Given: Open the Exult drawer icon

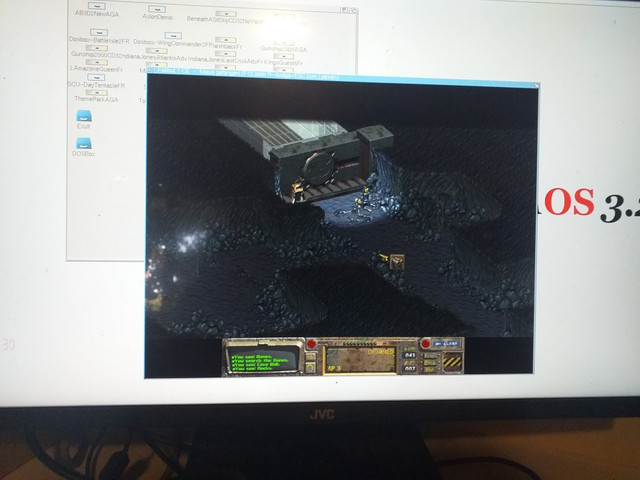Looking at the screenshot, I should [84, 119].
